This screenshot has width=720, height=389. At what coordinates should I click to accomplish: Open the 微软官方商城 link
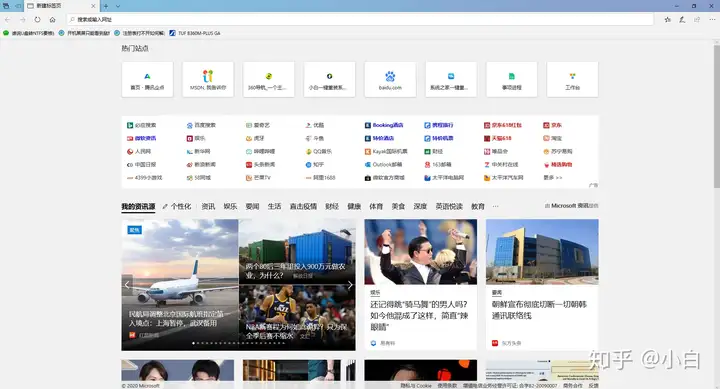click(x=385, y=177)
